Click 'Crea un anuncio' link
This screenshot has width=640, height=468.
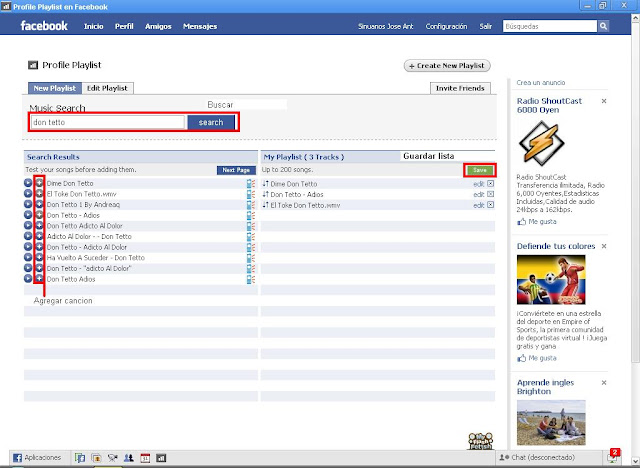pos(541,82)
